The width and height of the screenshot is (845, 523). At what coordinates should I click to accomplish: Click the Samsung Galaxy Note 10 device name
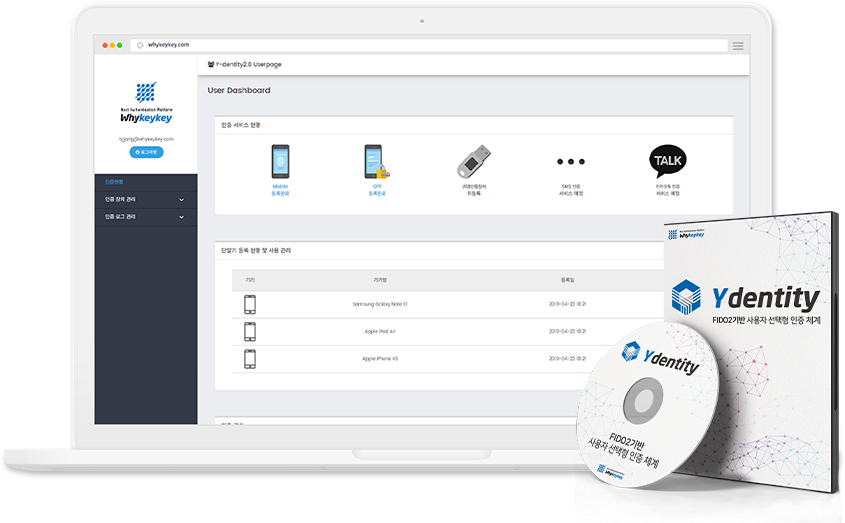coord(380,304)
